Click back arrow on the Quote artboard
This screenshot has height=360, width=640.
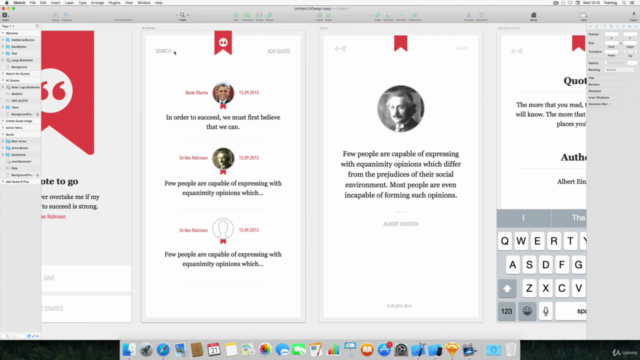click(x=340, y=49)
